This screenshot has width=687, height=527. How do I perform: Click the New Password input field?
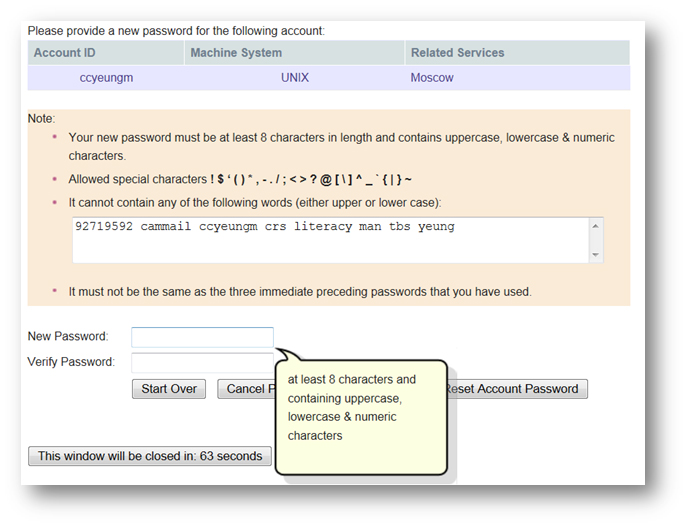pos(202,337)
